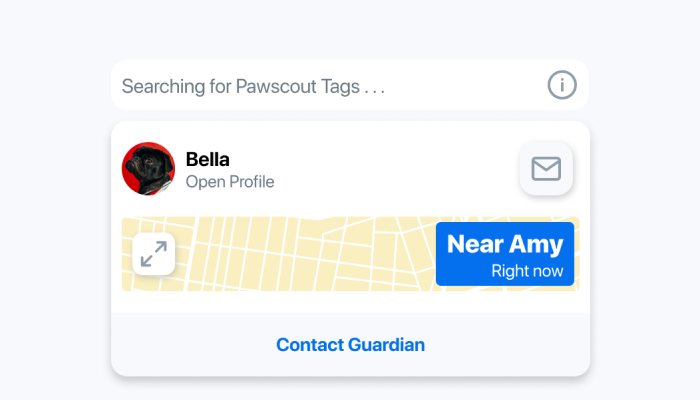This screenshot has width=700, height=400.
Task: Enlarge map view using the fullscreen arrows button
Action: tap(154, 254)
